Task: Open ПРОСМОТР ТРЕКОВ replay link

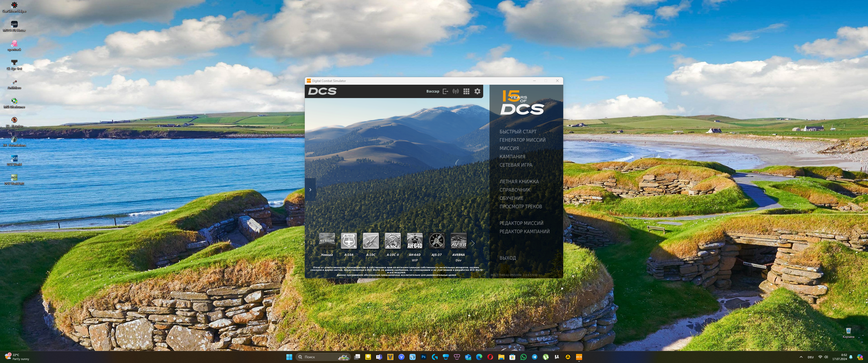Action: click(x=521, y=206)
